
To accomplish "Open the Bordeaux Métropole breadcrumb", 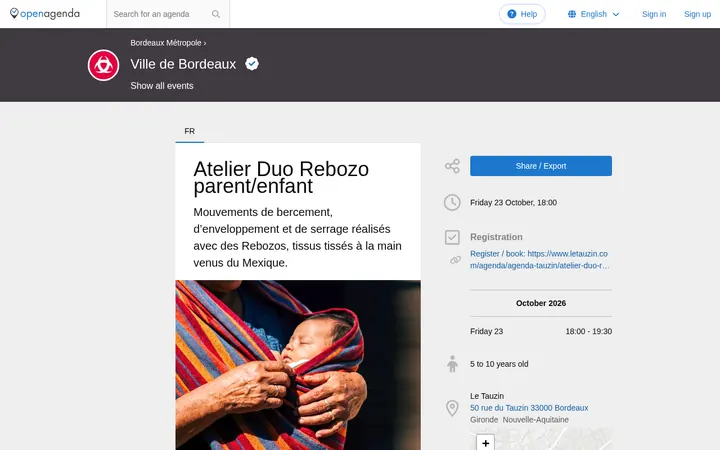I will (x=166, y=43).
